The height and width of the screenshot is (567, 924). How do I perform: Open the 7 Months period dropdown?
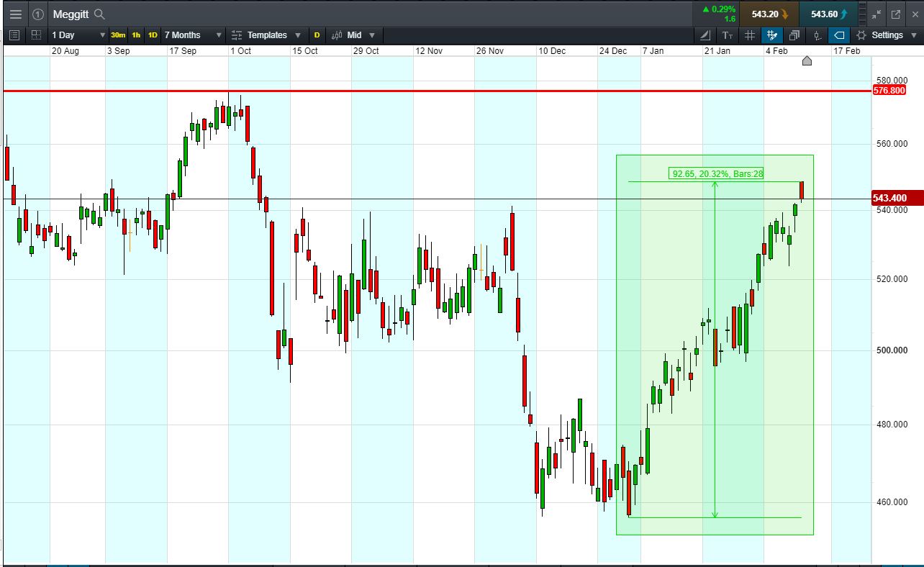tap(193, 35)
